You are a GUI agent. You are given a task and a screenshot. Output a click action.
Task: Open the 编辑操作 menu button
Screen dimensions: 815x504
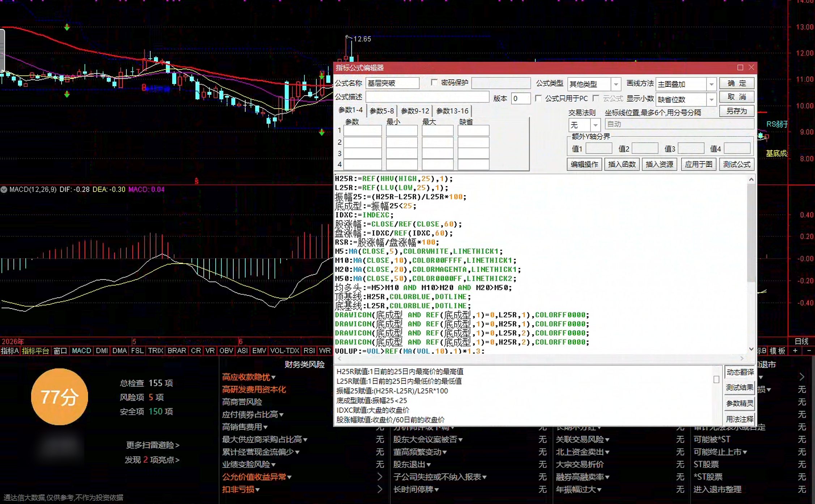[x=584, y=165]
